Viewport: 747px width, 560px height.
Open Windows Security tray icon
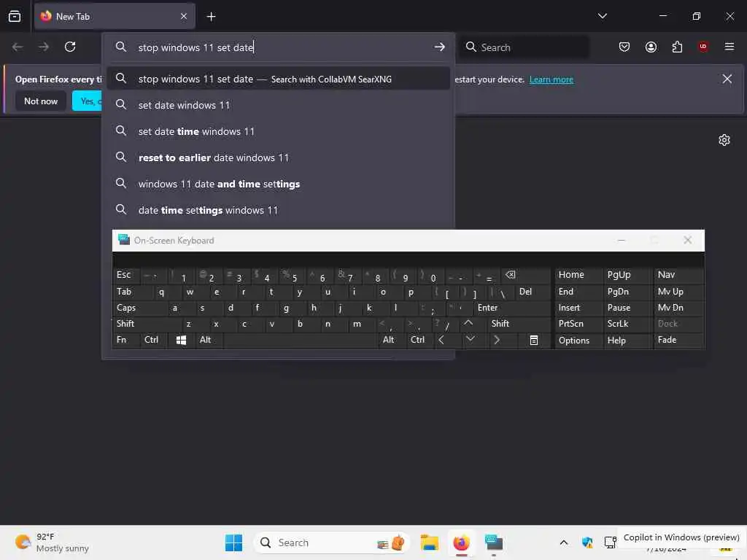(587, 542)
